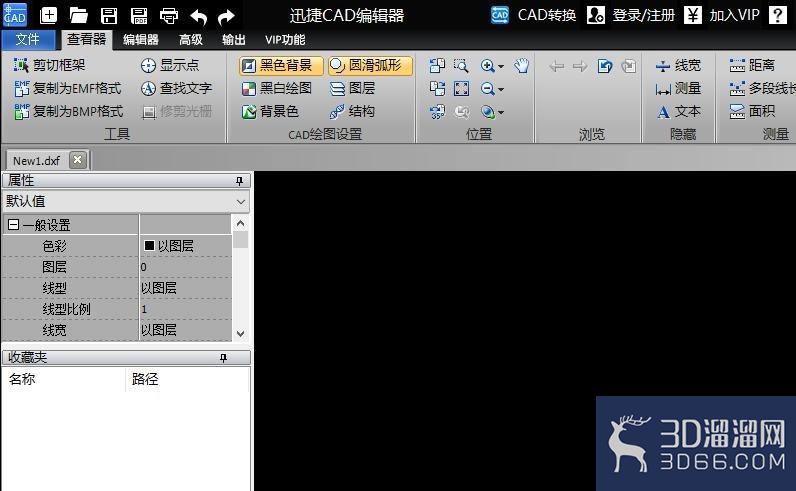Screen dimensions: 796x491
Task: Fit drawing to window icon
Action: click(461, 88)
